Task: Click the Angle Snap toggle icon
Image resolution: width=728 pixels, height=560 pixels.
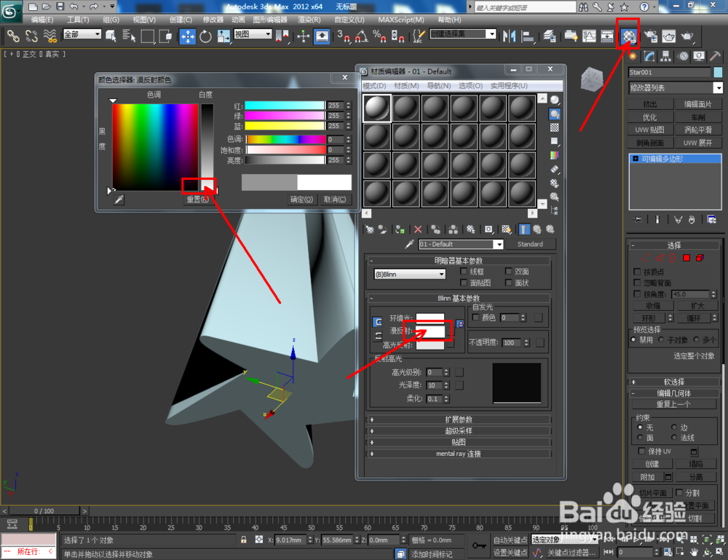Action: tap(362, 36)
